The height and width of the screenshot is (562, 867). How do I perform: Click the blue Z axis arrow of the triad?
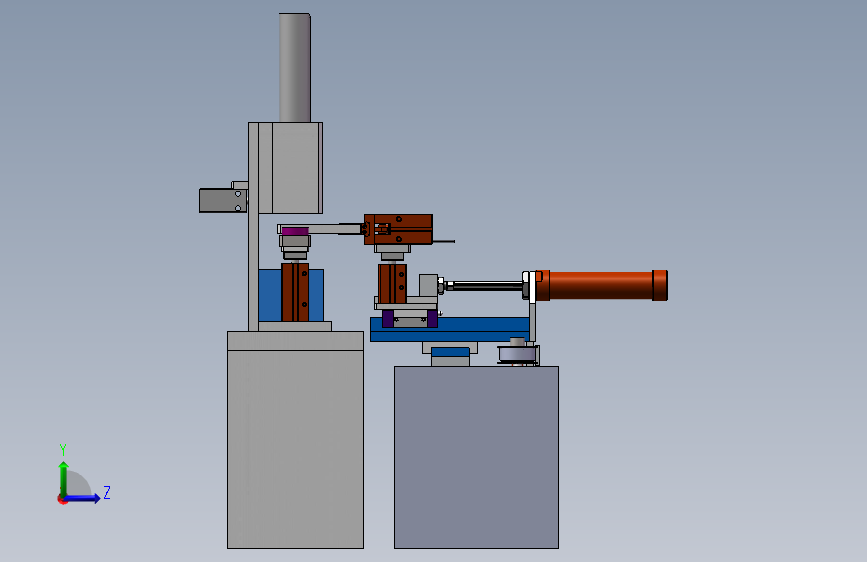click(x=83, y=498)
